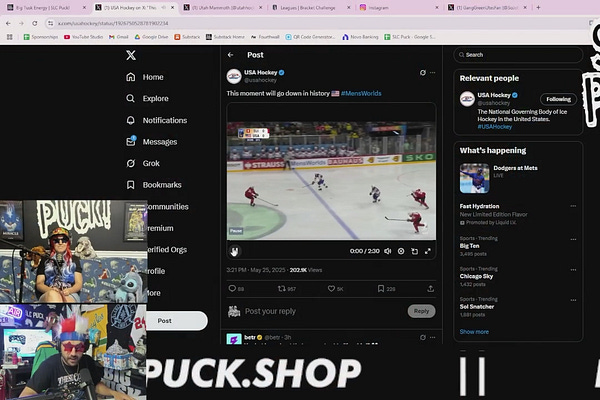Viewport: 600px width, 400px height.
Task: Open more options on USA Hockey post
Action: [432, 72]
